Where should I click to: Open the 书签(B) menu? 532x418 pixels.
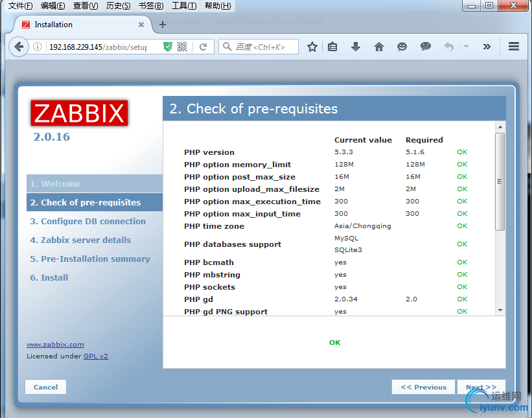pyautogui.click(x=151, y=6)
